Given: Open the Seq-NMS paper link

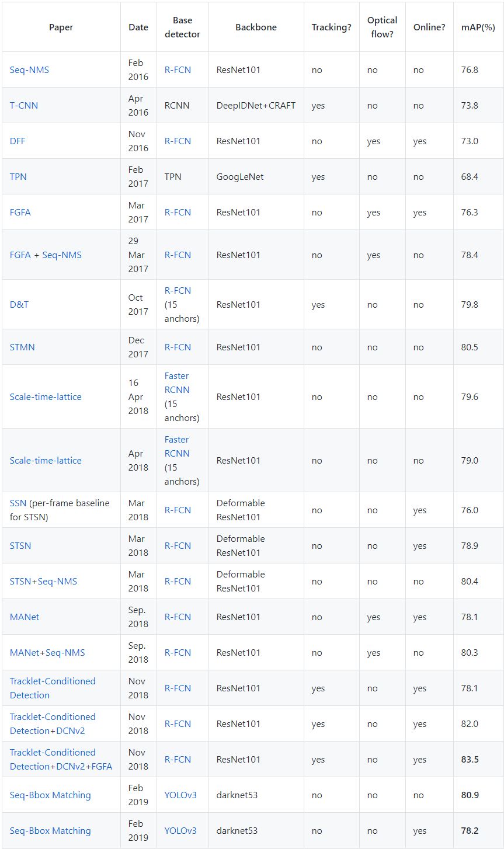Looking at the screenshot, I should [29, 69].
